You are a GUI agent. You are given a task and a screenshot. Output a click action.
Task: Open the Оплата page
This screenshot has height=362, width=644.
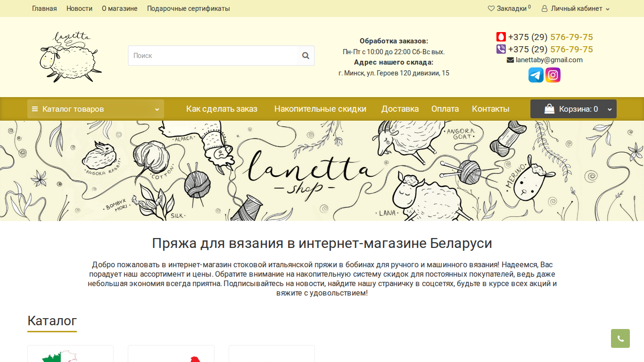pyautogui.click(x=445, y=109)
